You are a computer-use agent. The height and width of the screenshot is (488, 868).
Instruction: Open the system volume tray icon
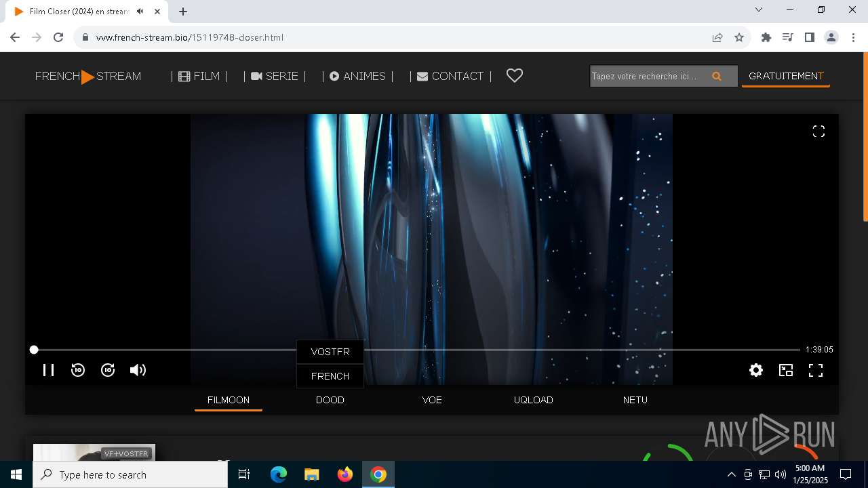[781, 474]
